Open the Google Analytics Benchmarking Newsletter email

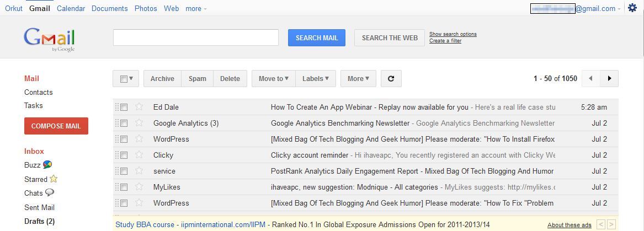coord(365,123)
